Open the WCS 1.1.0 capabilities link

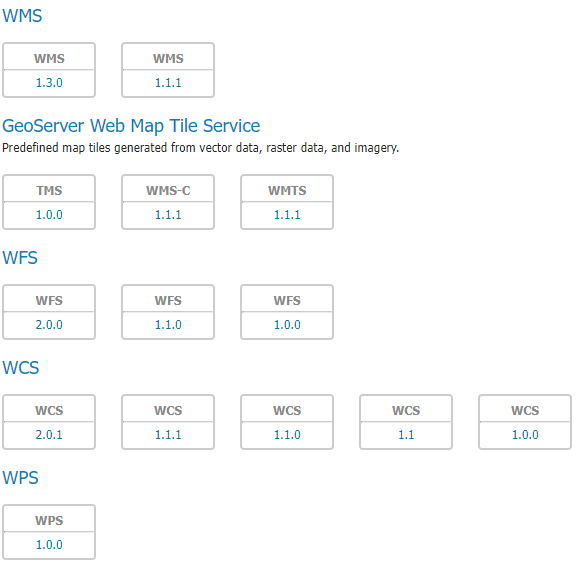coord(287,434)
